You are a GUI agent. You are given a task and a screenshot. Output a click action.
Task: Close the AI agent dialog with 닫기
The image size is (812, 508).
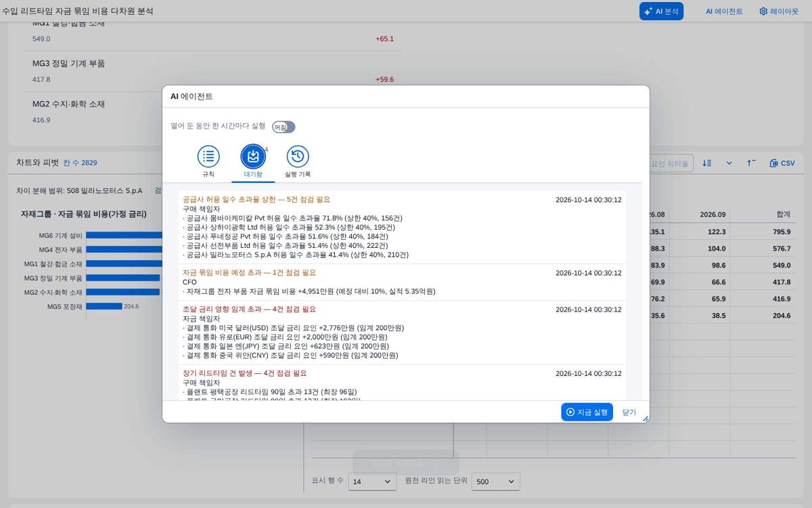coord(629,412)
